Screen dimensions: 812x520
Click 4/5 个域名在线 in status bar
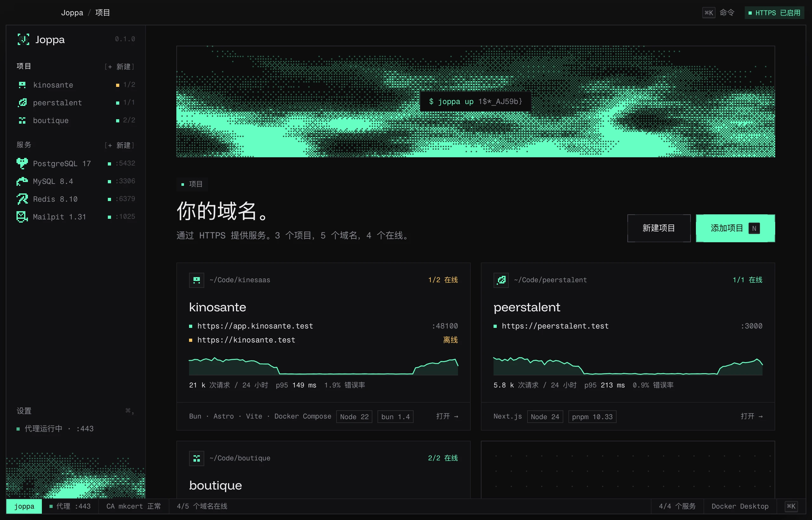point(202,506)
